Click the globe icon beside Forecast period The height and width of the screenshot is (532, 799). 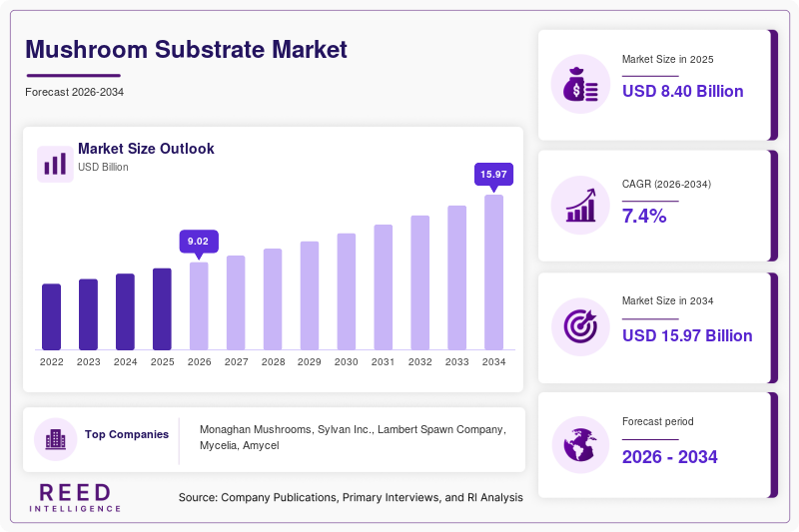click(580, 445)
